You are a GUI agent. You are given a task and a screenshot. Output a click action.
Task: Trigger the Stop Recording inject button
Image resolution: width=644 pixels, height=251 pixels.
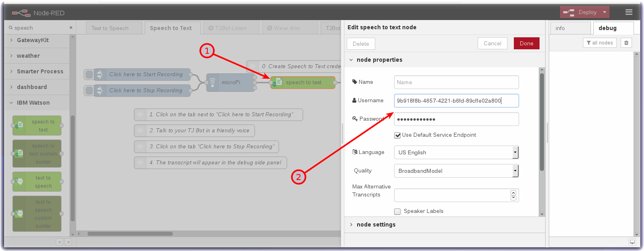(x=89, y=90)
